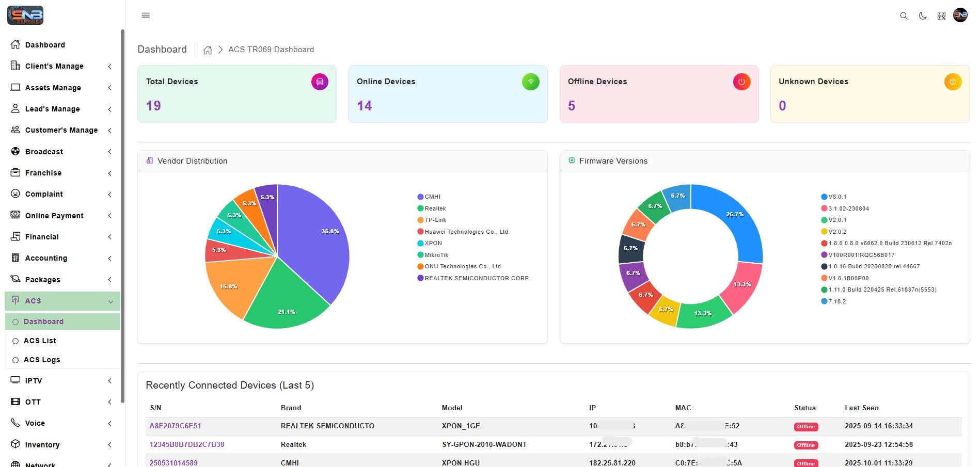The image size is (980, 467).
Task: Expand the Financial menu chevron
Action: pos(109,237)
